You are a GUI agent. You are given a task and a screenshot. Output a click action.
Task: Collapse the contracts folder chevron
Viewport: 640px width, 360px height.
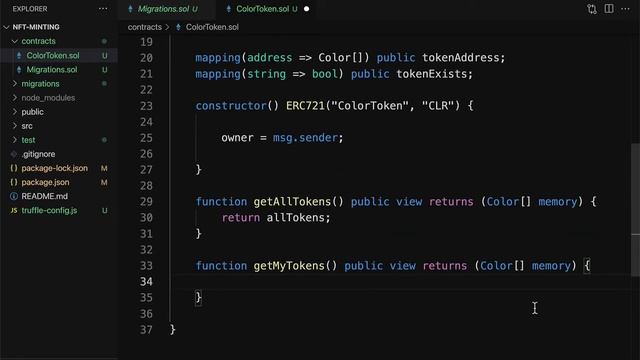[x=15, y=41]
